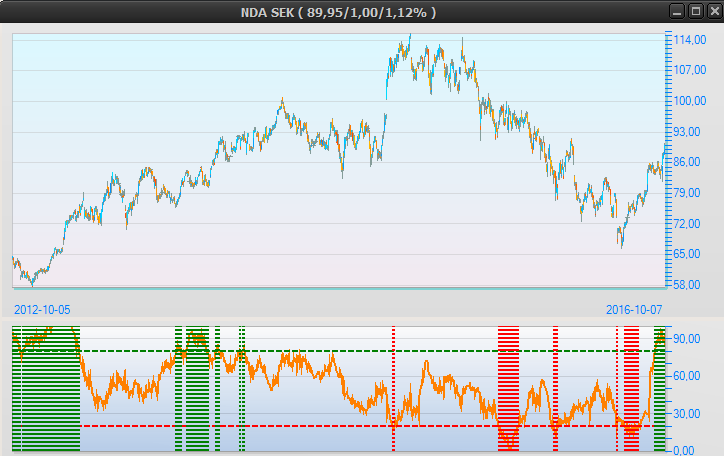This screenshot has width=724, height=456.
Task: Click the green overbought band at indicator's right end
Action: (x=660, y=389)
